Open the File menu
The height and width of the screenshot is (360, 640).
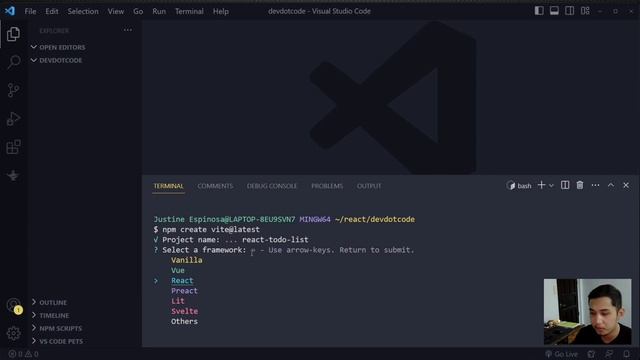[30, 11]
